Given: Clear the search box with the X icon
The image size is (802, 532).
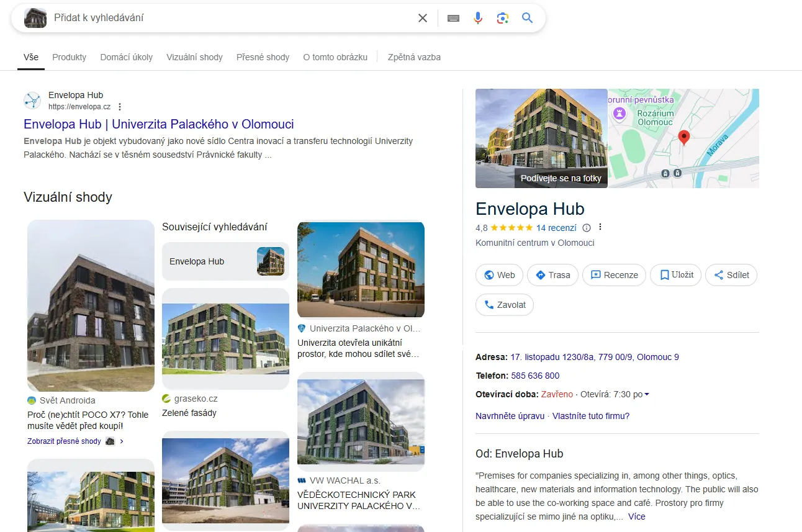Looking at the screenshot, I should pyautogui.click(x=423, y=18).
